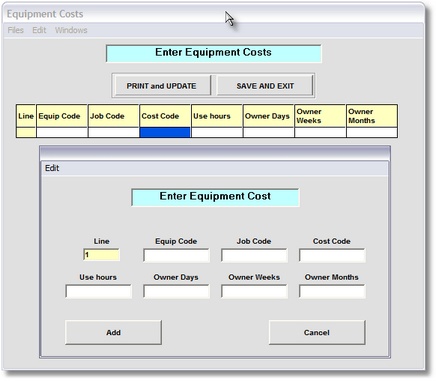
Task: Focus the Line input field in dialog
Action: click(101, 255)
